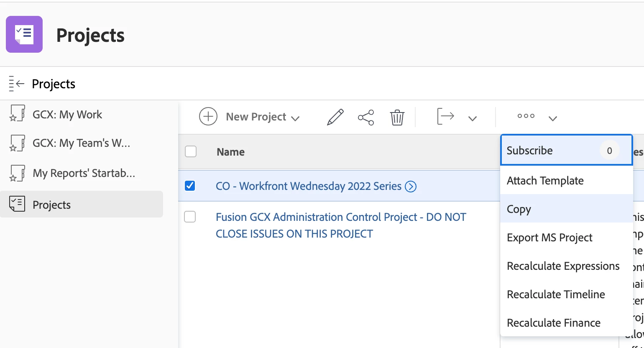Click the Projects checklist sidebar icon
The width and height of the screenshot is (644, 348).
(x=17, y=204)
